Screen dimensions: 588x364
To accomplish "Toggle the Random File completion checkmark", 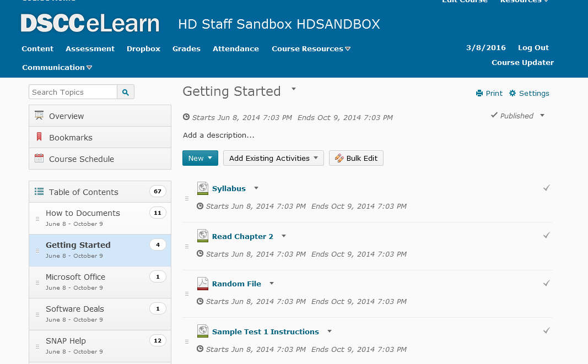I will click(547, 283).
